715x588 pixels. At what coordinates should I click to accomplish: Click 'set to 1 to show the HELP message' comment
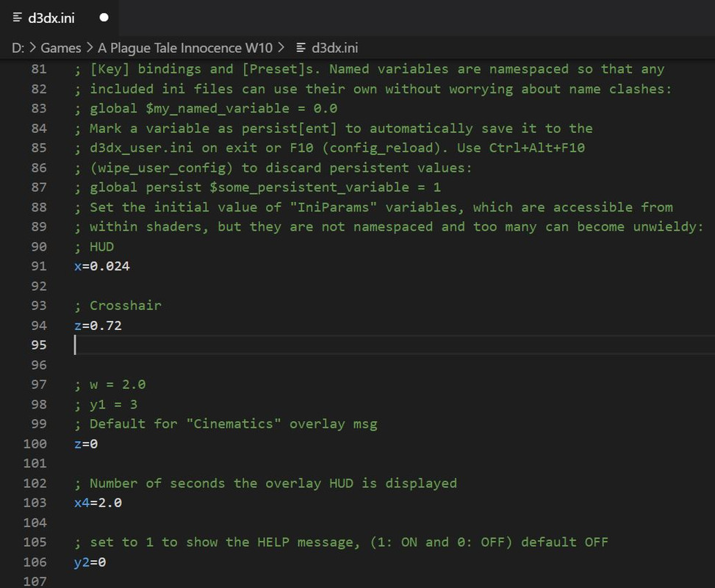tap(341, 542)
